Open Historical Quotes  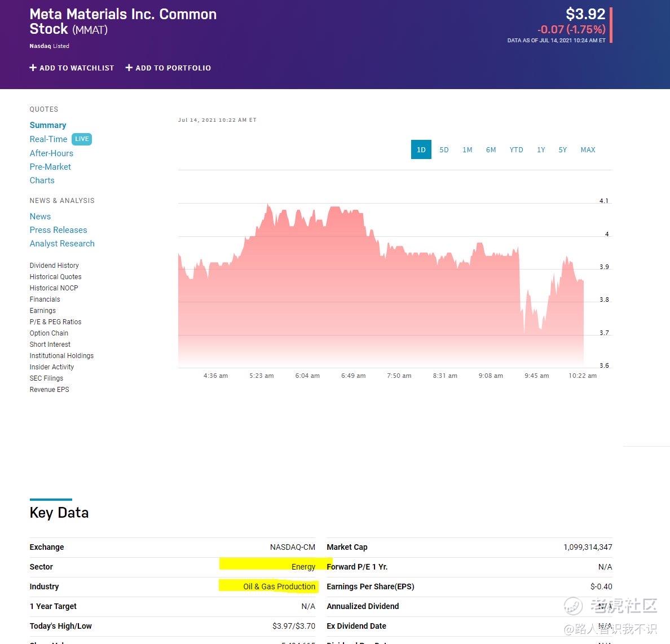click(x=55, y=277)
